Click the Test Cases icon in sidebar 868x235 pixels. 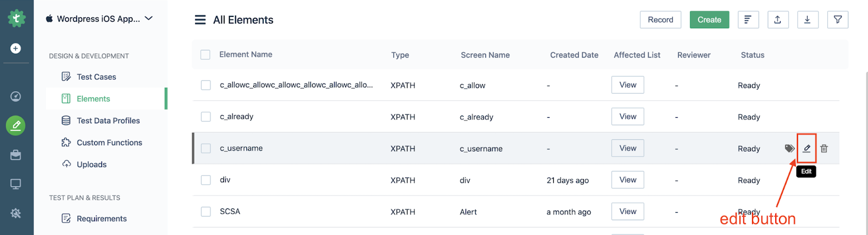click(x=66, y=77)
